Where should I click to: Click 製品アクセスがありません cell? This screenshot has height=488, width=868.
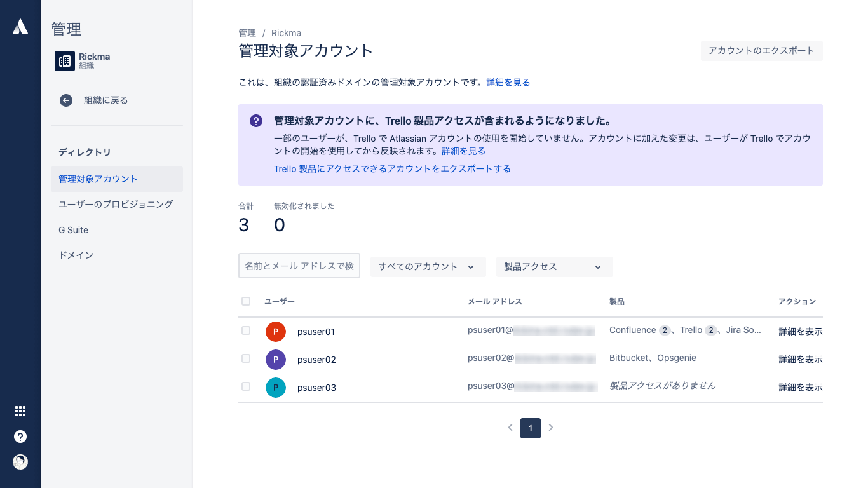(x=663, y=386)
